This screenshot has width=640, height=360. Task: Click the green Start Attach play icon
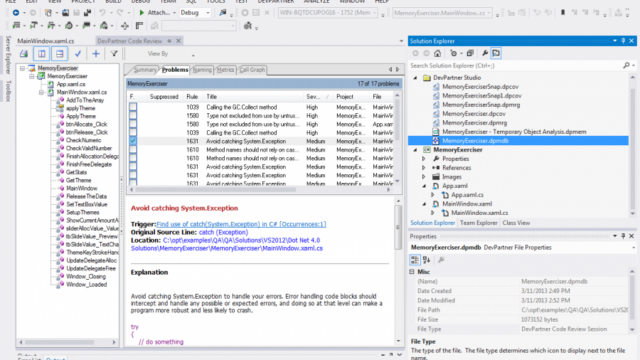click(142, 13)
